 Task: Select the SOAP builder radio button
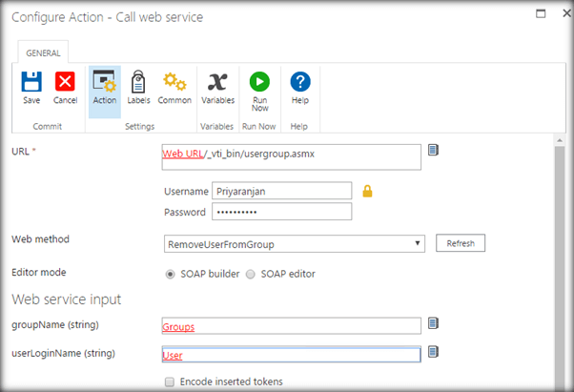point(172,274)
